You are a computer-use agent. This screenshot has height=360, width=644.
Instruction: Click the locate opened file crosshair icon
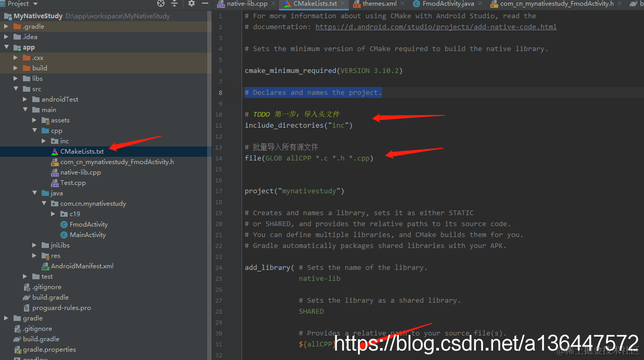[x=160, y=3]
